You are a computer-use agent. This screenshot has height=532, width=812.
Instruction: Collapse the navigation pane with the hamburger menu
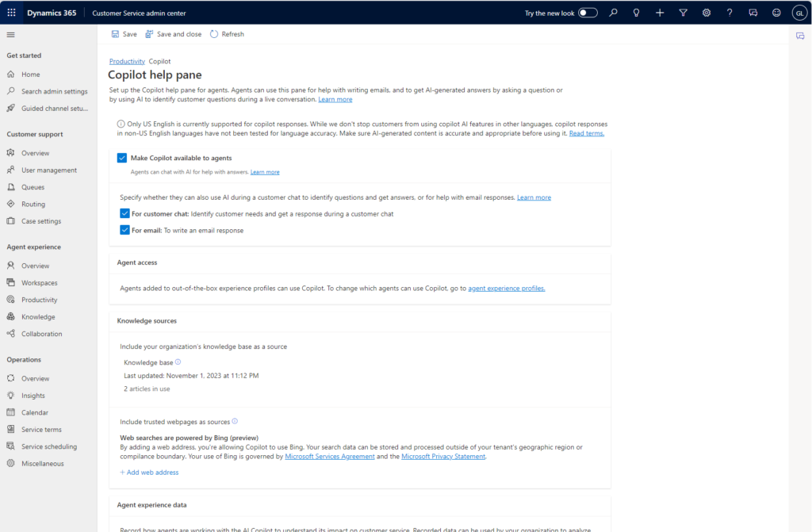coord(10,34)
